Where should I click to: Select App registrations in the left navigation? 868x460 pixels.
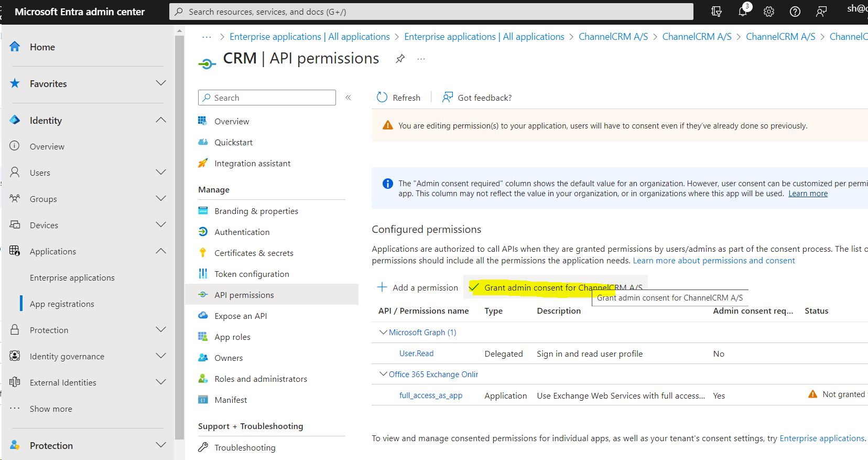point(62,304)
